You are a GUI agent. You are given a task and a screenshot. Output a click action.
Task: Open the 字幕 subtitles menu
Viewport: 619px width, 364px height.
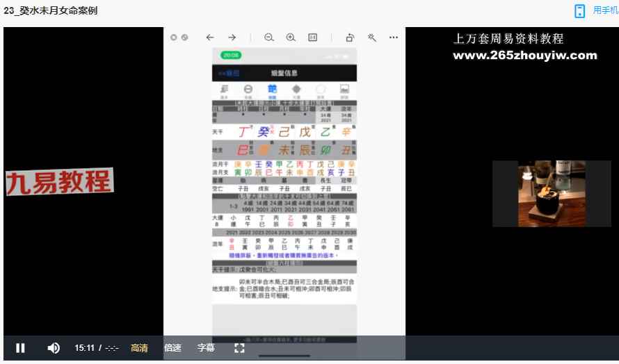pos(206,348)
